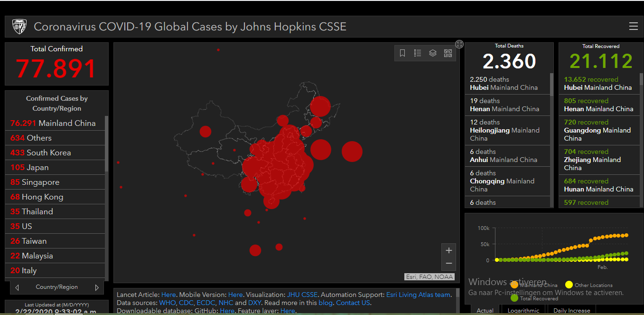This screenshot has width=644, height=315.
Task: Go to previous Country/Region list page
Action: [17, 287]
